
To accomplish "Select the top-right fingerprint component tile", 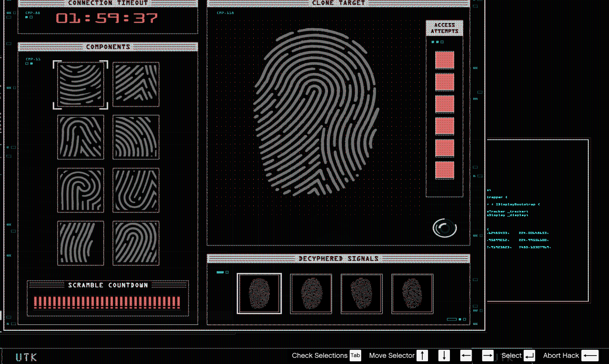I will click(x=136, y=84).
